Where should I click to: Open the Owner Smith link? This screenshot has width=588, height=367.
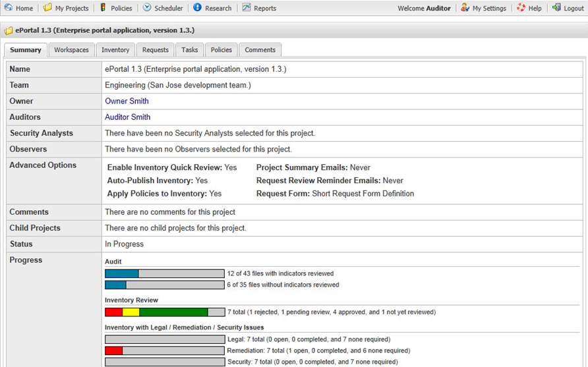pyautogui.click(x=127, y=101)
